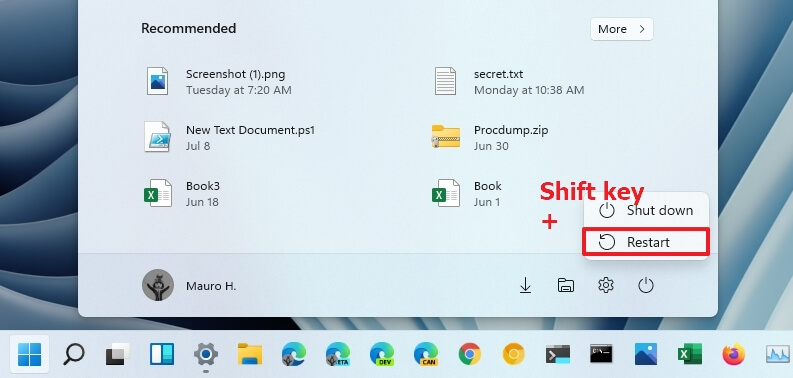Launch Microsoft Edge Beta from taskbar
The width and height of the screenshot is (793, 378).
point(338,354)
